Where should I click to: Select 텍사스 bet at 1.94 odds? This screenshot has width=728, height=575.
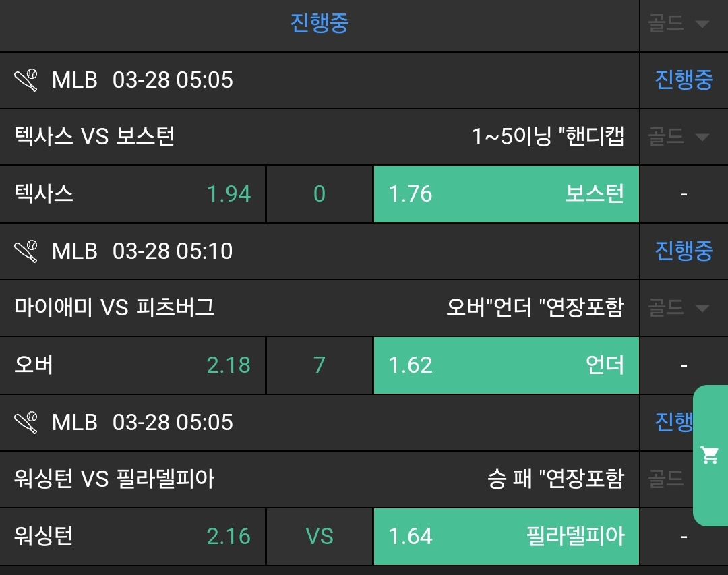click(133, 194)
